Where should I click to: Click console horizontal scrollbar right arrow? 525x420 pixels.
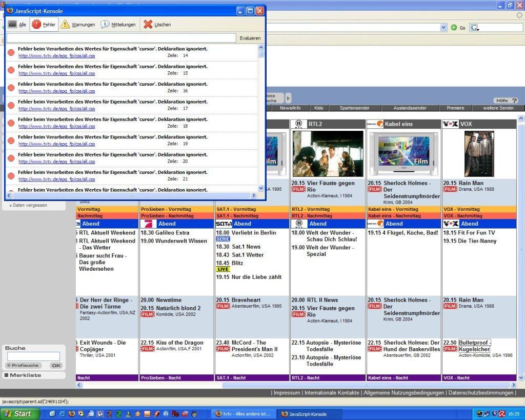coord(253,195)
